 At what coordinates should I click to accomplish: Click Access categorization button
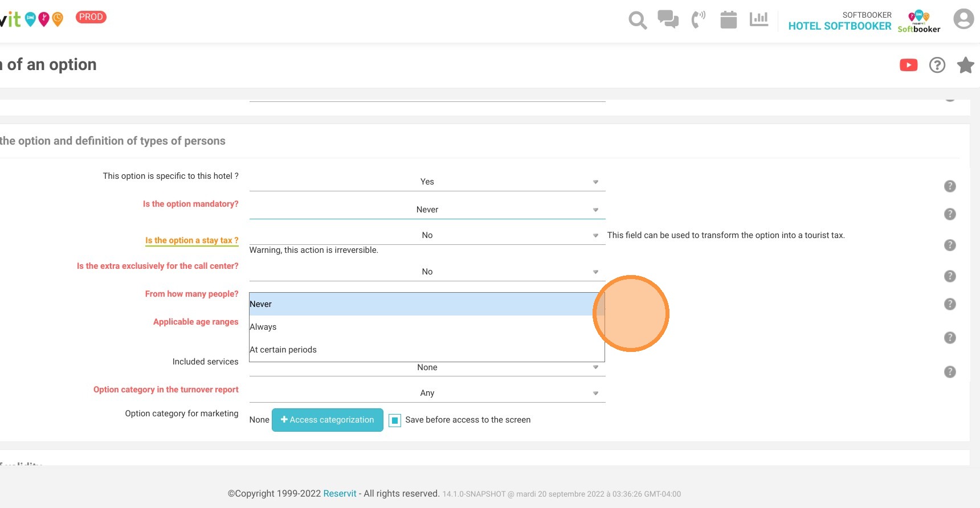point(327,420)
